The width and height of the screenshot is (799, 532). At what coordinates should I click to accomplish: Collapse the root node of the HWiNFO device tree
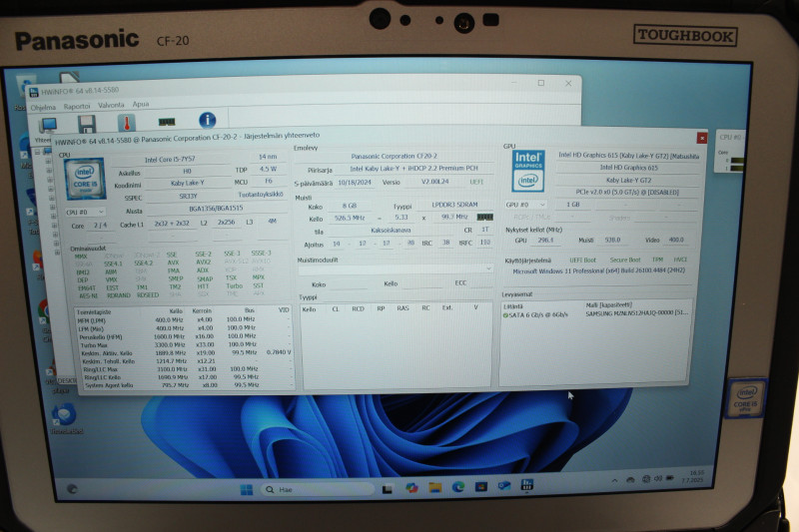tap(37, 152)
